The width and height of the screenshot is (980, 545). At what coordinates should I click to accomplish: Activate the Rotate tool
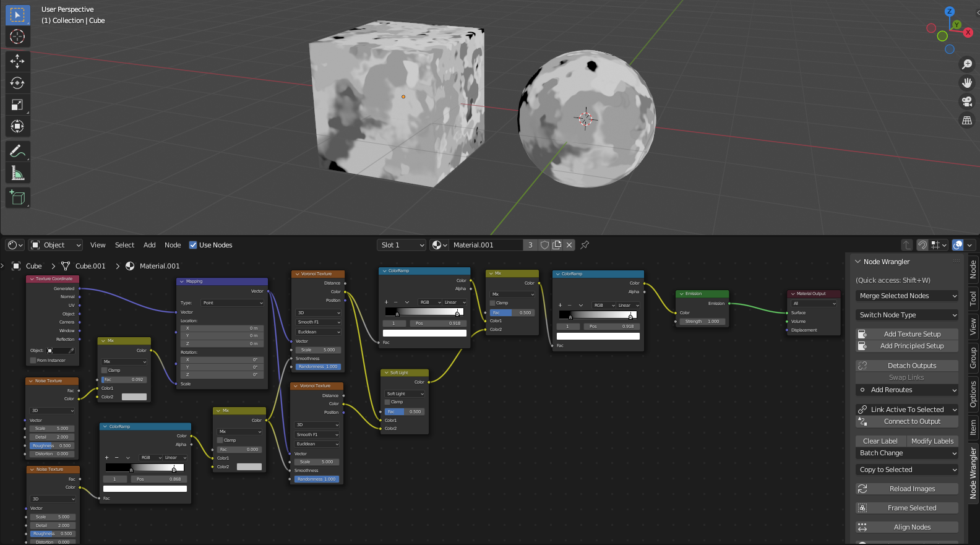pyautogui.click(x=17, y=83)
